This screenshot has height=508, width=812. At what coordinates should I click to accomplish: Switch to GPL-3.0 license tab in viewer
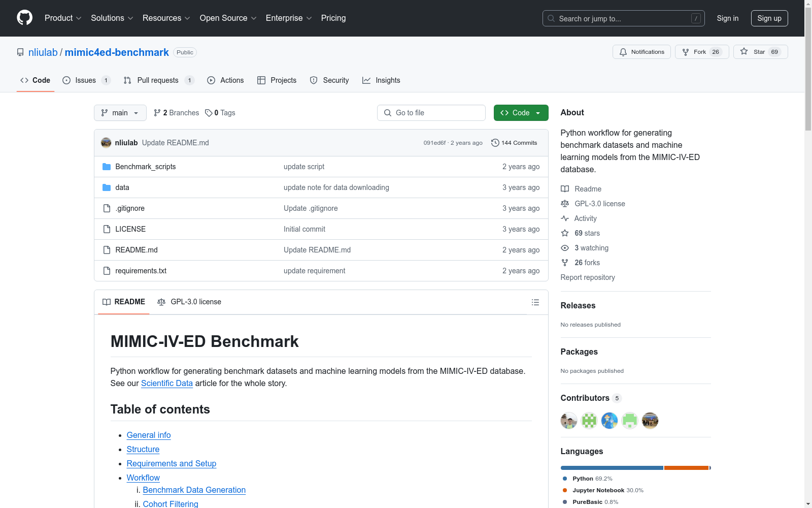(189, 302)
